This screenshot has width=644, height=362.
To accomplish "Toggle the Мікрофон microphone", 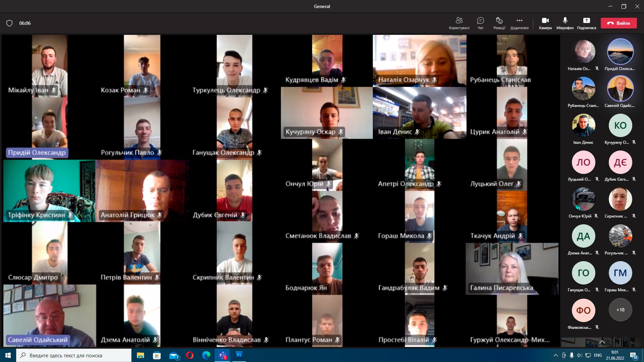I will point(565,23).
